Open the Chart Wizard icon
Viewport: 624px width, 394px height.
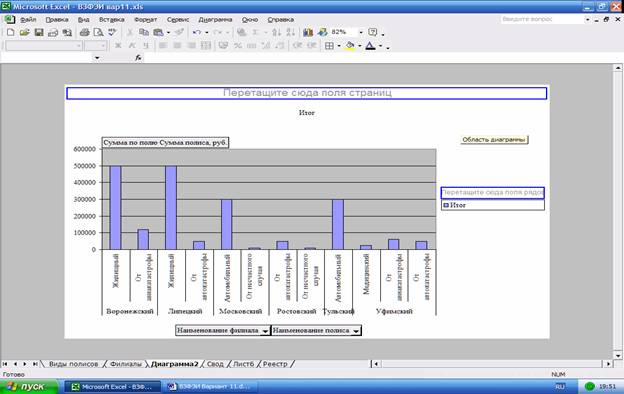point(308,32)
